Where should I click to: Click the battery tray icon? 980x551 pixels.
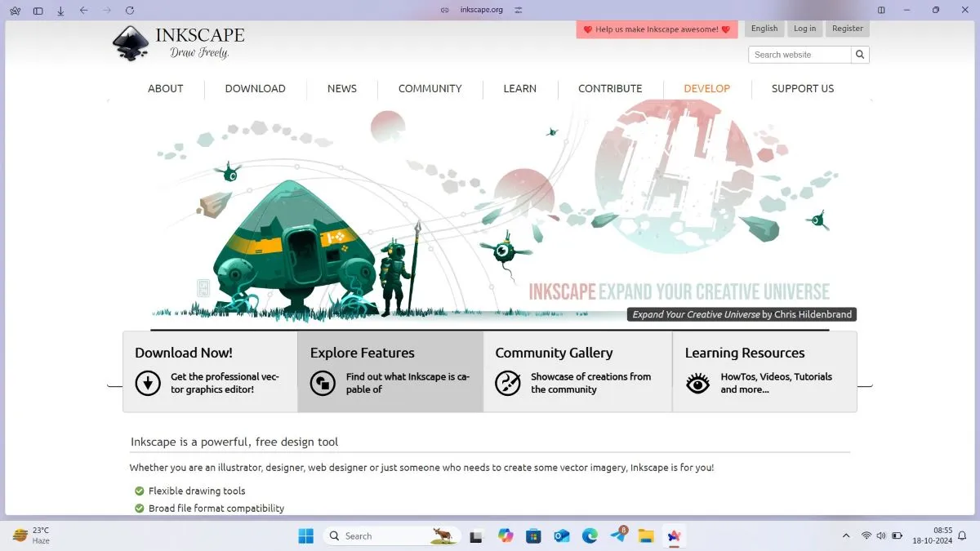coord(897,535)
